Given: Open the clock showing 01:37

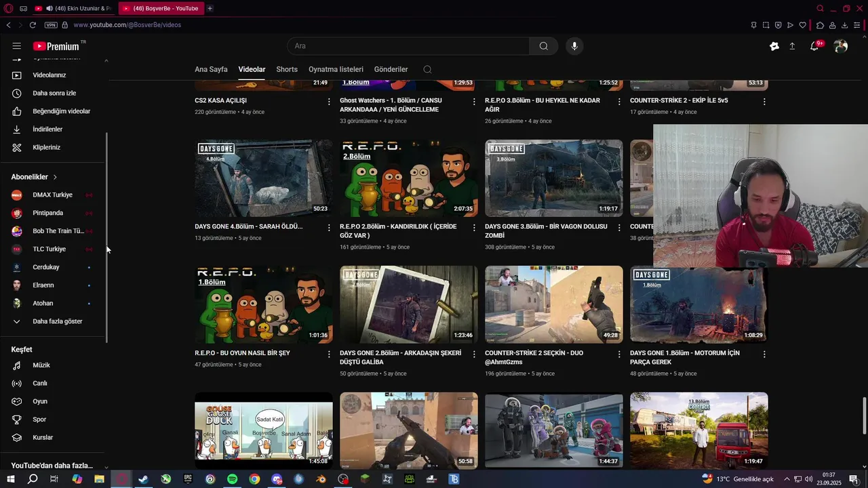Looking at the screenshot, I should coord(829,479).
